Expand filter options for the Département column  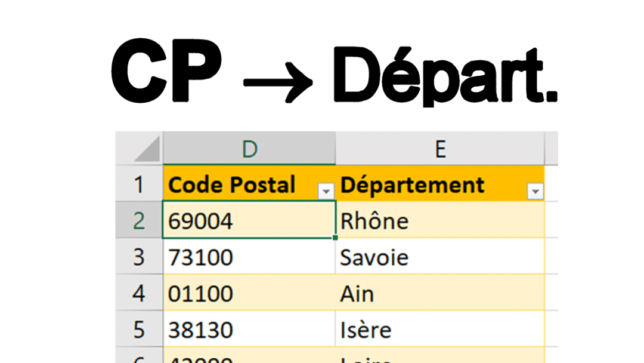[536, 191]
